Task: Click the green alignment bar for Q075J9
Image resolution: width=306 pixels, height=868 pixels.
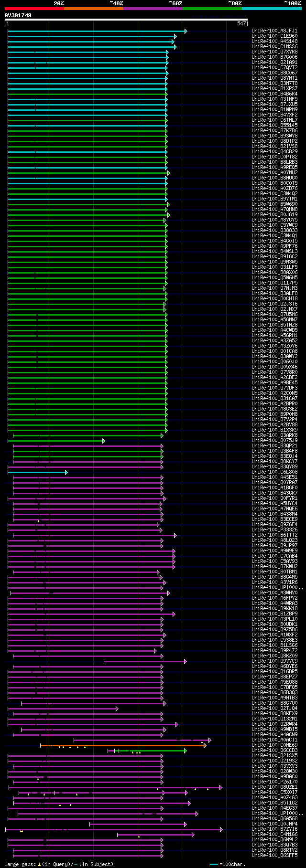Action: 56,441
